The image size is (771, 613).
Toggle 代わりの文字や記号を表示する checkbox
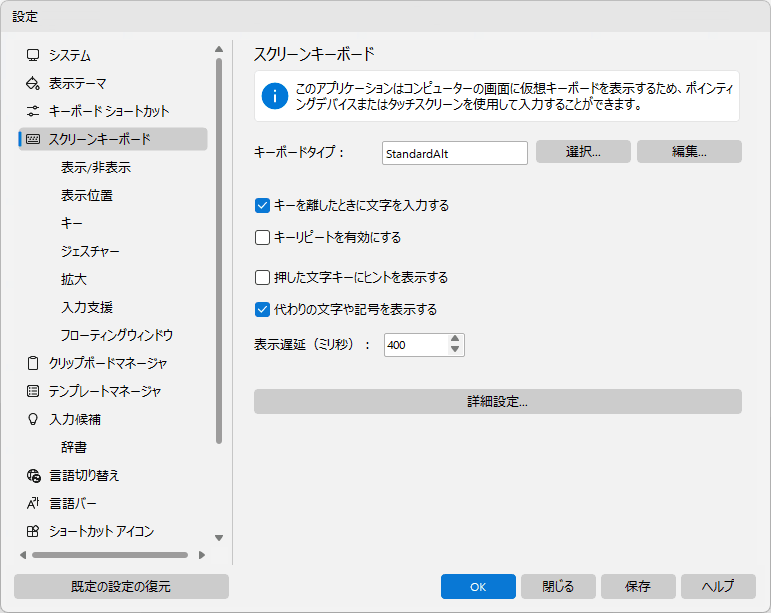262,309
